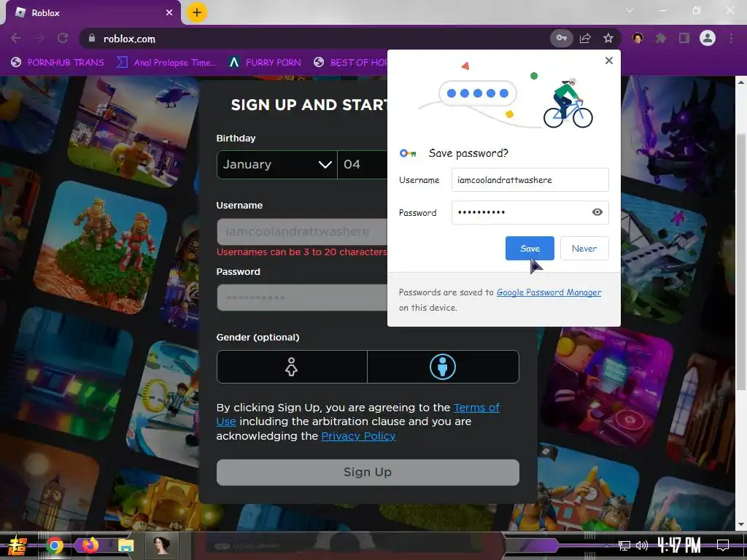Screen dimensions: 747x560
Task: Open the January birthday month dropdown
Action: point(276,165)
